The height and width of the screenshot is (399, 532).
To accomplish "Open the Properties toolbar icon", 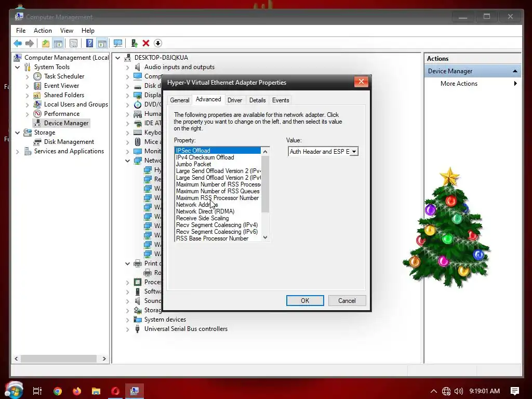I will pyautogui.click(x=73, y=44).
